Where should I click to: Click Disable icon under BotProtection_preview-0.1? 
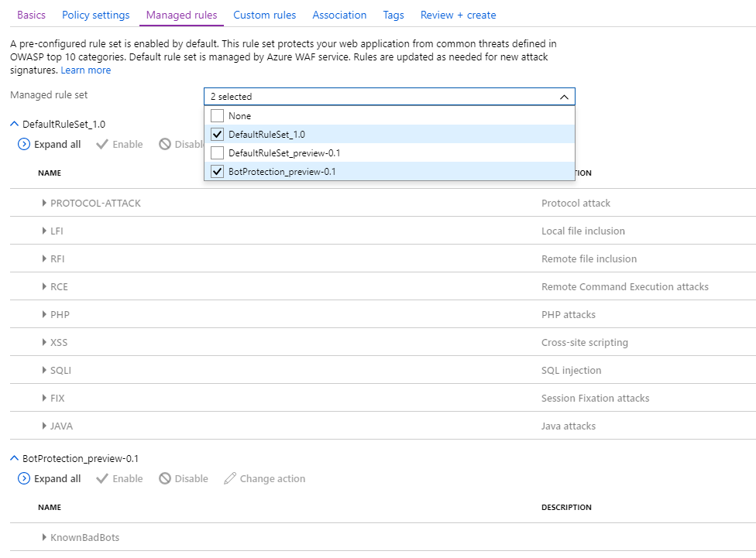pos(165,478)
